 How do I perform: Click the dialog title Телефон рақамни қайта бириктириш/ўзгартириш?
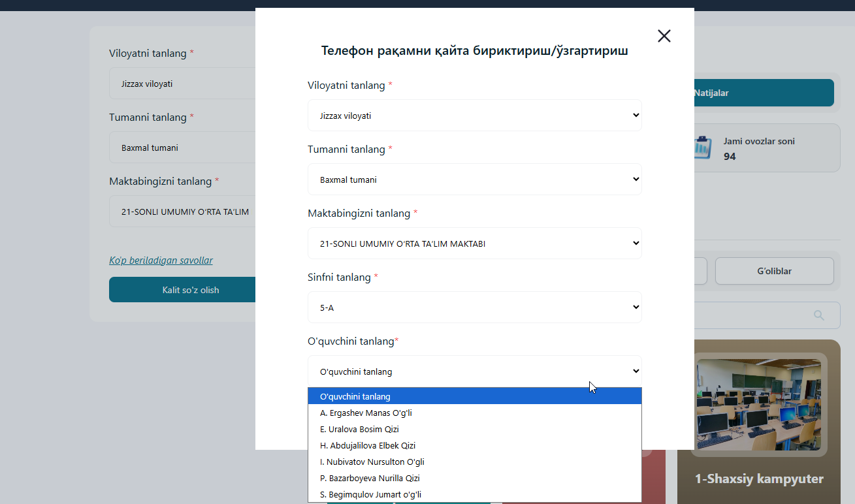[x=475, y=51]
